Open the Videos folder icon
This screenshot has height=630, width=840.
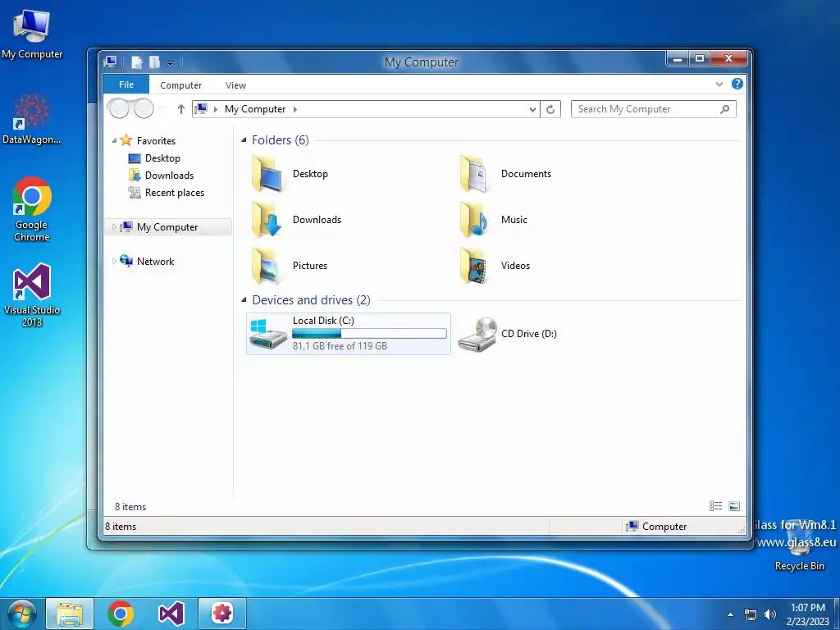click(475, 266)
